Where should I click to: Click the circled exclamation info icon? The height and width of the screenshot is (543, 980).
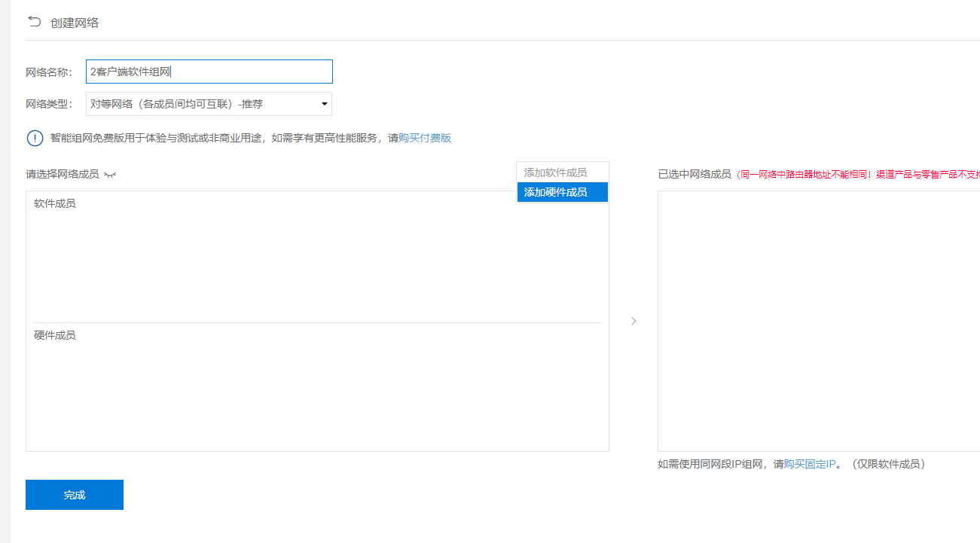click(35, 138)
